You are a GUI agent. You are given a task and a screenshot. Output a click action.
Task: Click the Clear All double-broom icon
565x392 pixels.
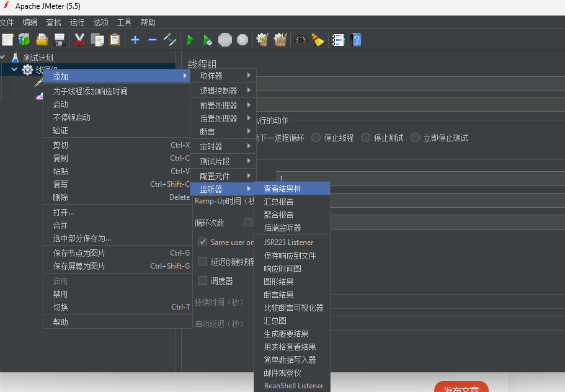tap(280, 40)
